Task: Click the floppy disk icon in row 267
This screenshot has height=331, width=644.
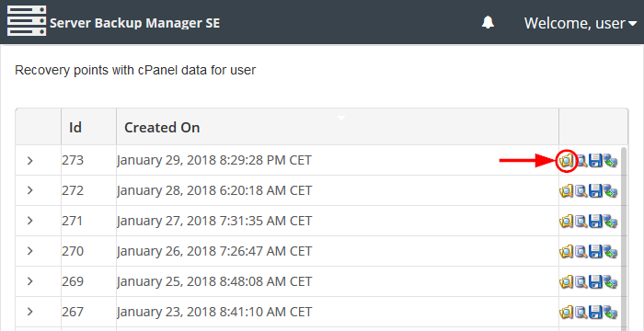Action: coord(595,312)
